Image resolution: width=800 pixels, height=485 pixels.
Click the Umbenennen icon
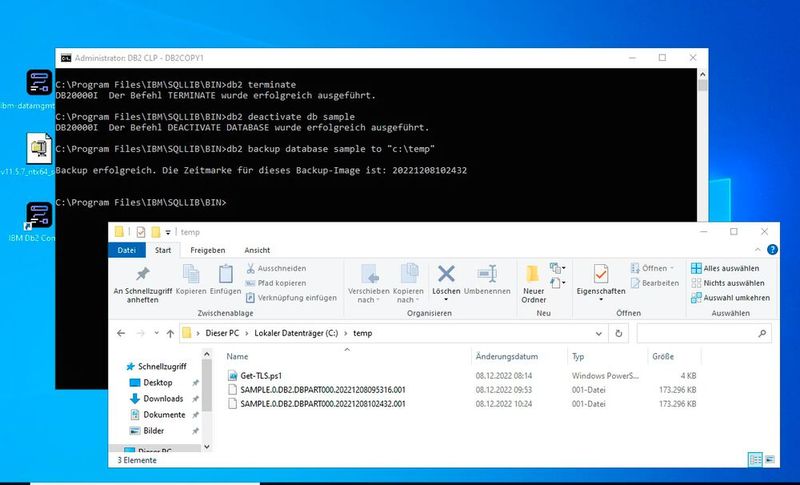coord(487,279)
